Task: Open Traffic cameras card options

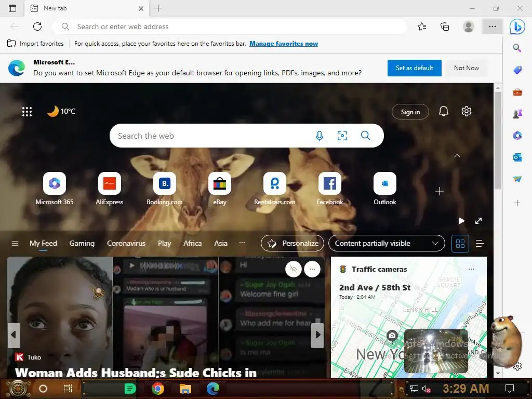Action: pyautogui.click(x=471, y=269)
